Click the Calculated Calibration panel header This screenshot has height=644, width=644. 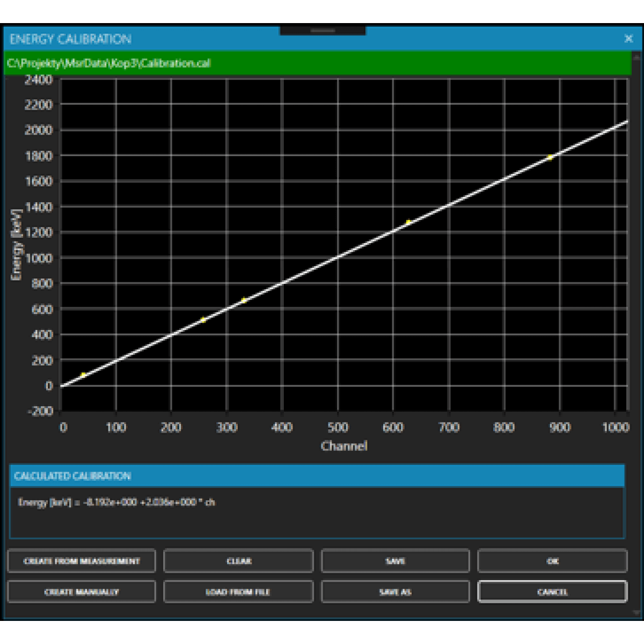tap(317, 476)
